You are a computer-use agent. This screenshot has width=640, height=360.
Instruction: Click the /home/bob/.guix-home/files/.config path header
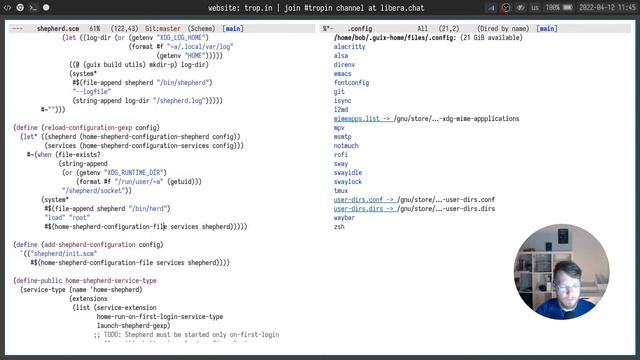pos(395,38)
